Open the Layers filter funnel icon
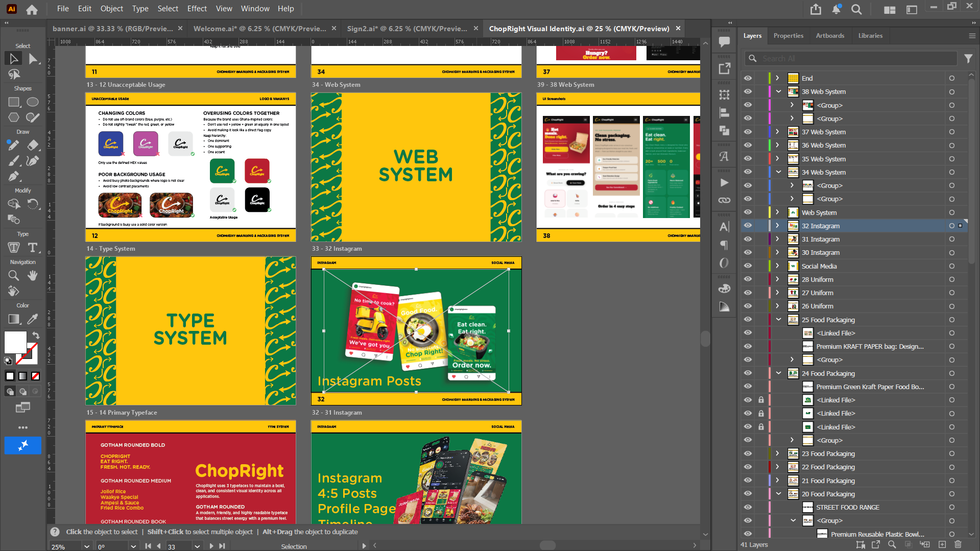This screenshot has width=980, height=551. 968,59
